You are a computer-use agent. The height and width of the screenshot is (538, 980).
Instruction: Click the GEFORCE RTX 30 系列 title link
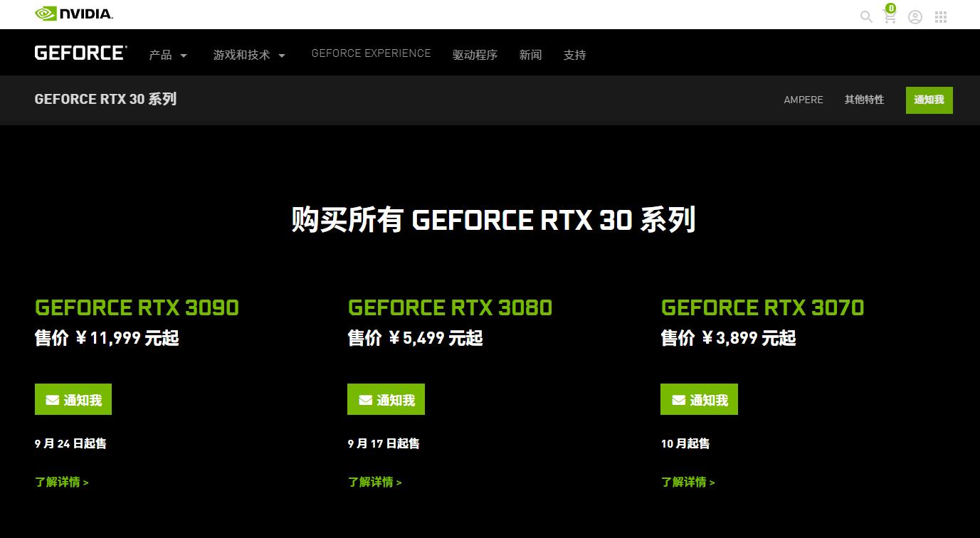[x=105, y=99]
